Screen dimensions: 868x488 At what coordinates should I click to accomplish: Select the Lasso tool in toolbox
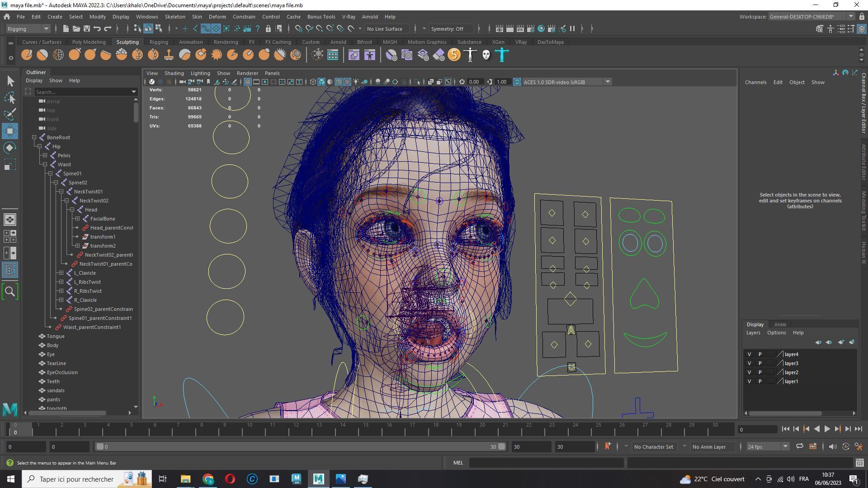tap(10, 98)
